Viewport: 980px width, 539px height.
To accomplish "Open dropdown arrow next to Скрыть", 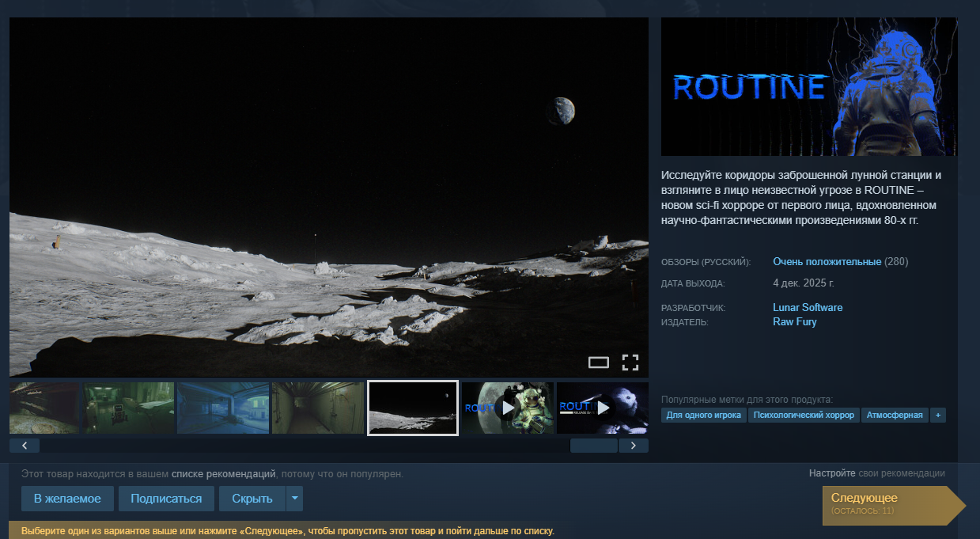I will (x=294, y=499).
